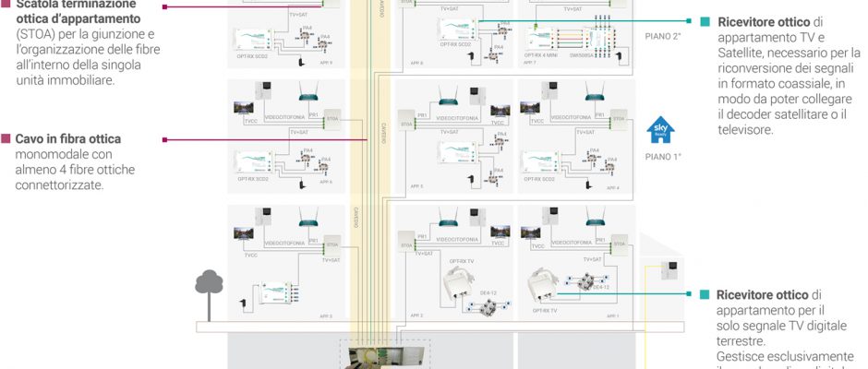Click the OPT-RX TV receiver in APP 1
The height and width of the screenshot is (369, 868).
[x=547, y=289]
